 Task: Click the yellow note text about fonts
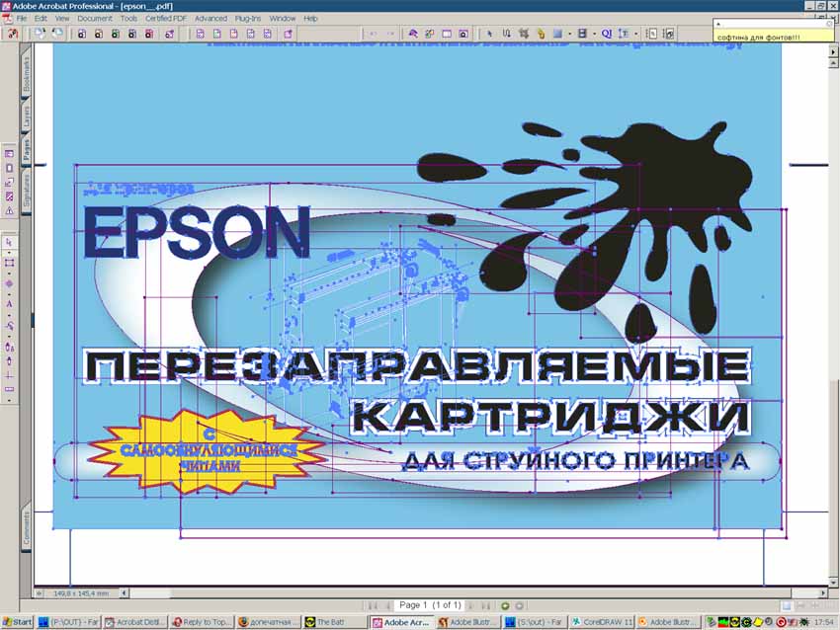pos(758,38)
